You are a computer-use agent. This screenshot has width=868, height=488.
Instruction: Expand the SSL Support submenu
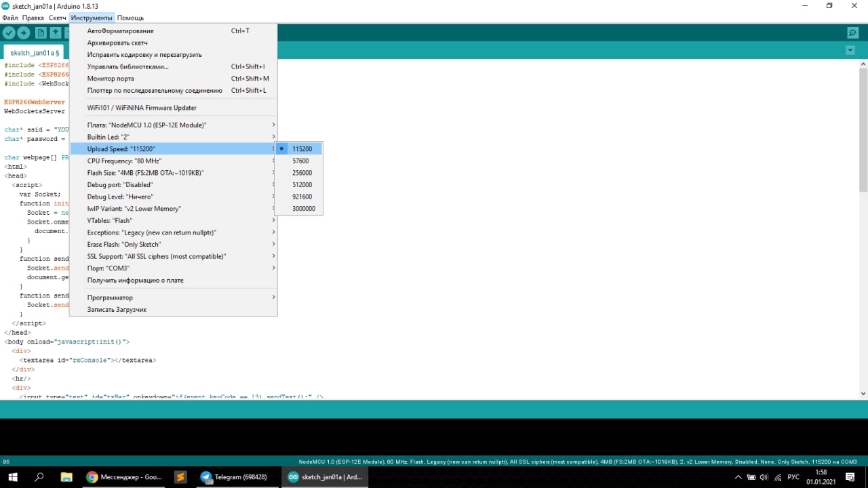pyautogui.click(x=174, y=256)
